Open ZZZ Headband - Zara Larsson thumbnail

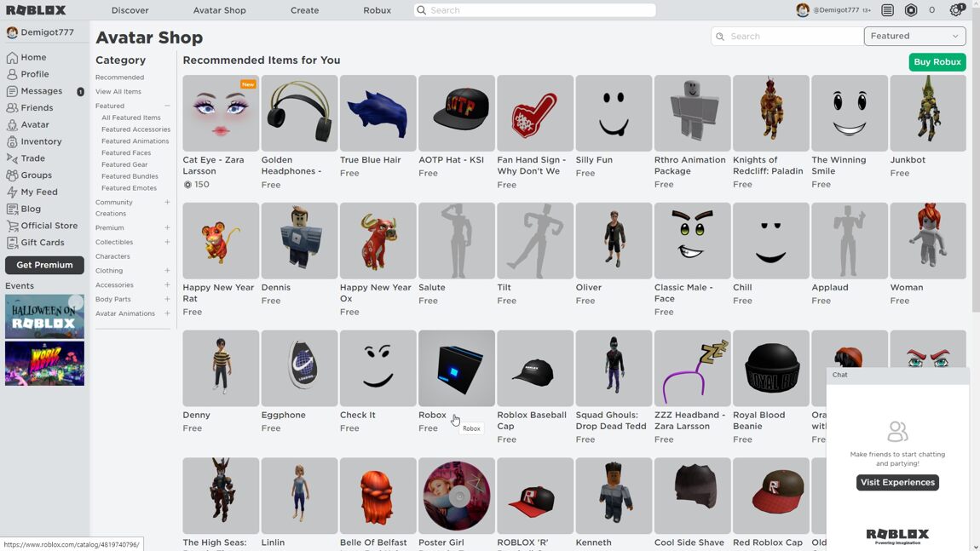(x=692, y=368)
